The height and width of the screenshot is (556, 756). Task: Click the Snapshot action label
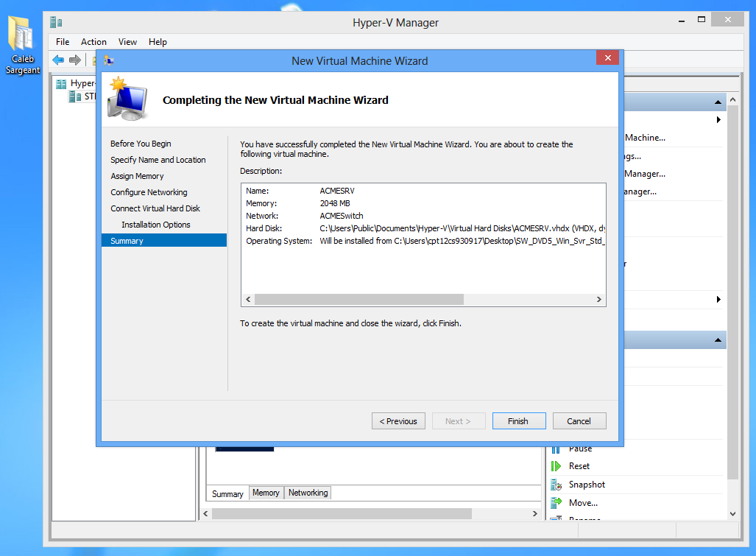pos(587,485)
